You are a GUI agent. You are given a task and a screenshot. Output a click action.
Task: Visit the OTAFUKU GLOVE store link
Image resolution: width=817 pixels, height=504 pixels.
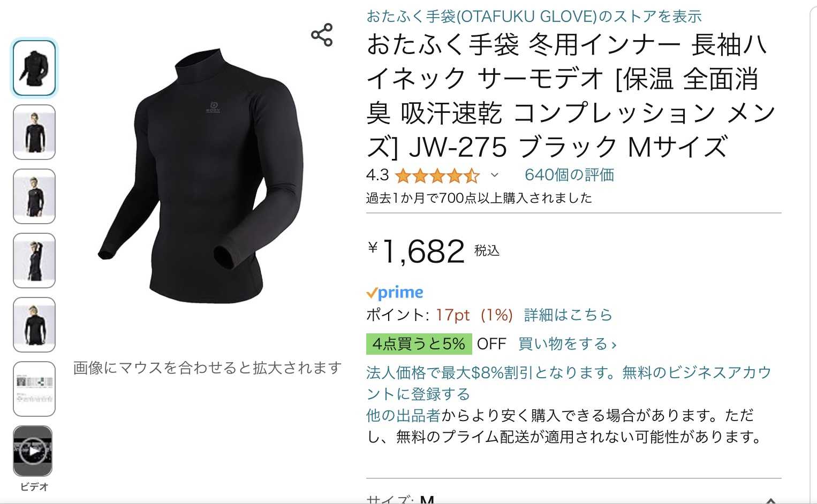[534, 17]
